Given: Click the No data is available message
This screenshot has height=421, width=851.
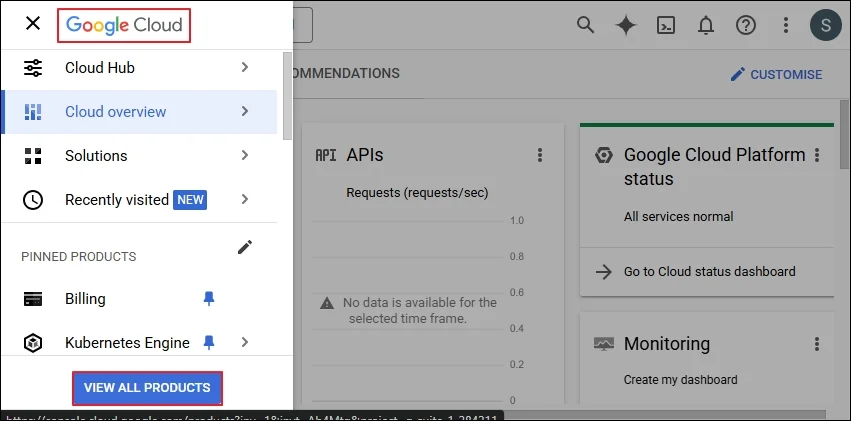Looking at the screenshot, I should pos(420,310).
